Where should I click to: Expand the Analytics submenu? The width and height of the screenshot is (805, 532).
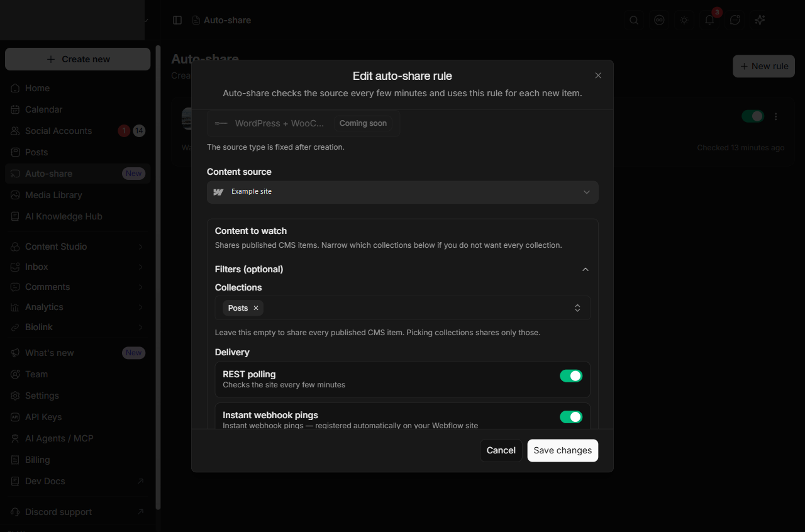click(141, 307)
